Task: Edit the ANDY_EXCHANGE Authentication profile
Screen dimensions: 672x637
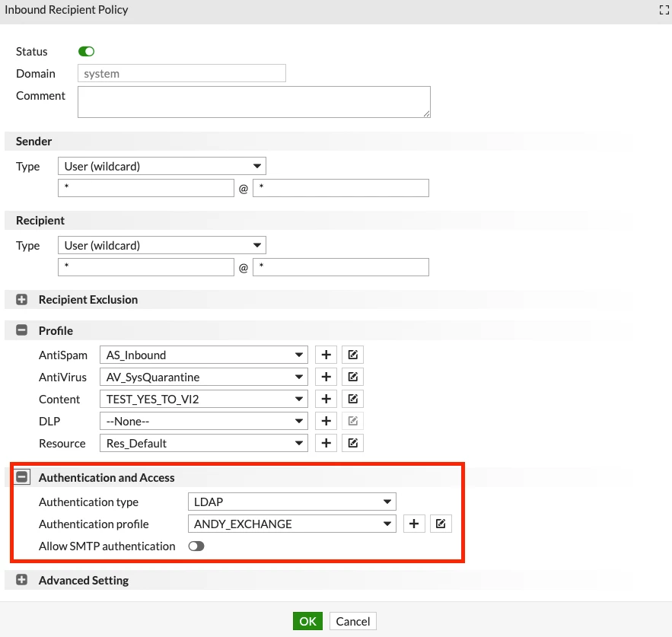Action: tap(441, 524)
